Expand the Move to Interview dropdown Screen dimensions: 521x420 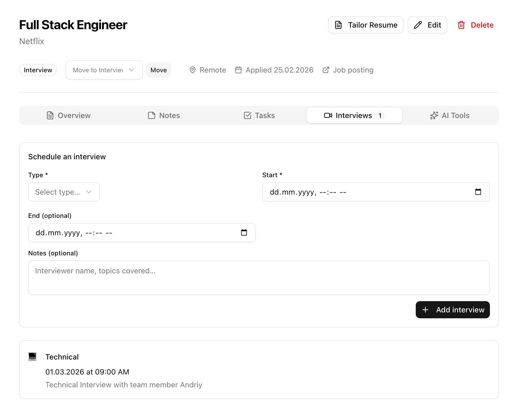[x=104, y=70]
